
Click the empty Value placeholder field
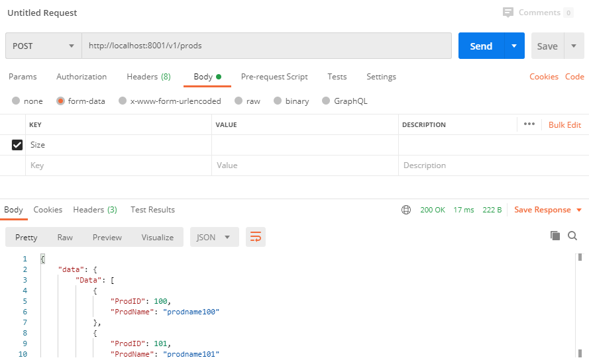(305, 165)
